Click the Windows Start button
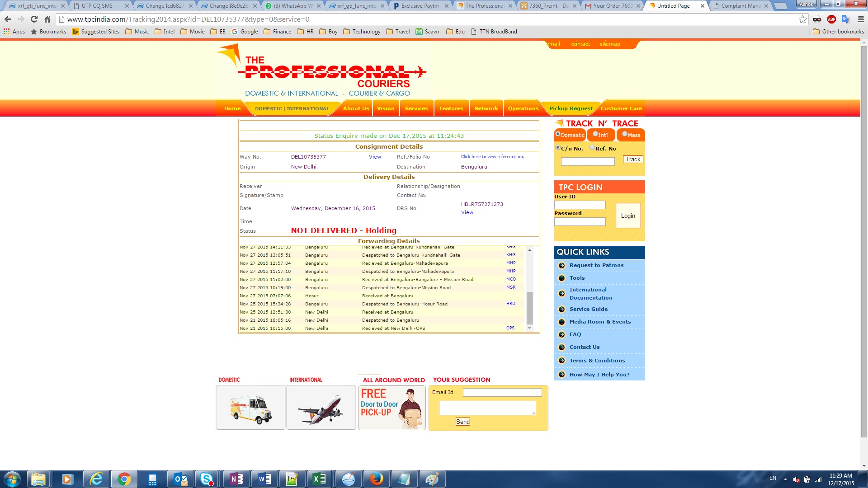Viewport: 868px width, 488px height. coord(12,479)
